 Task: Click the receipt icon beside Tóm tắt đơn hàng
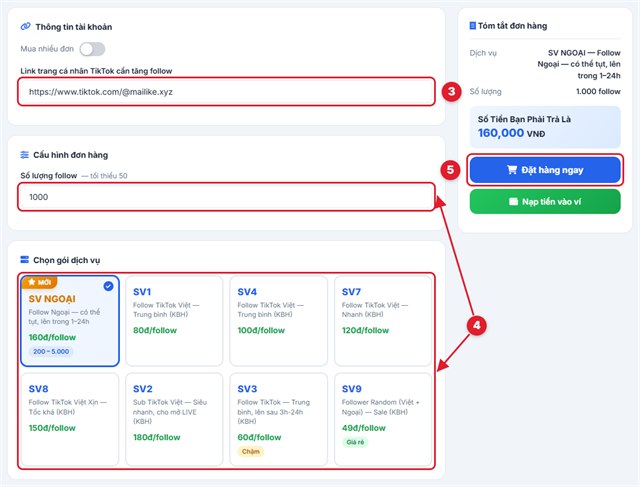click(x=473, y=26)
